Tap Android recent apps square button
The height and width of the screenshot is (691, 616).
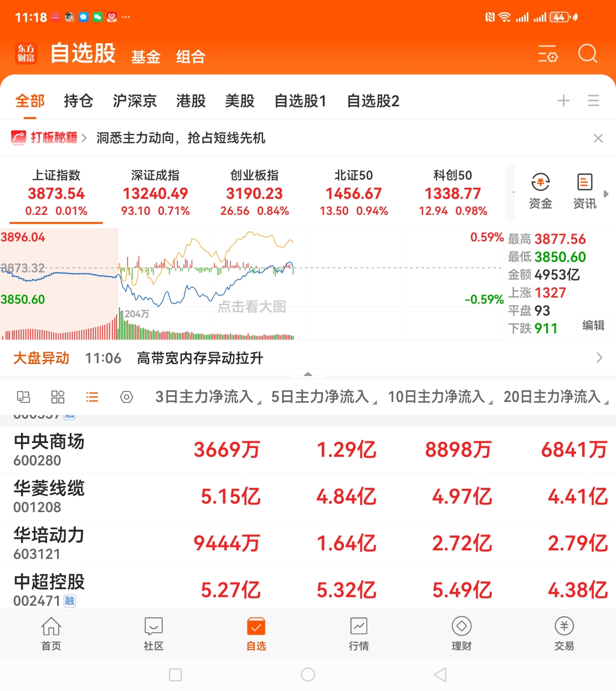tap(176, 674)
